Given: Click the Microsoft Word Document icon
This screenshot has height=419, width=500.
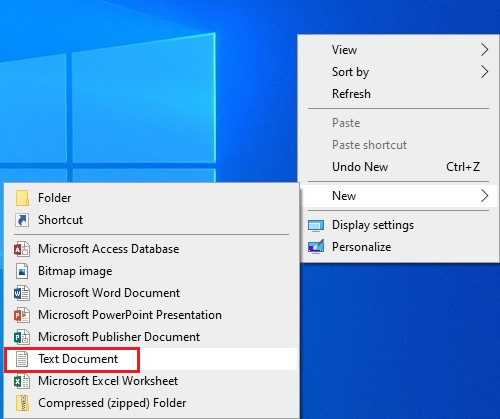Looking at the screenshot, I should (22, 293).
